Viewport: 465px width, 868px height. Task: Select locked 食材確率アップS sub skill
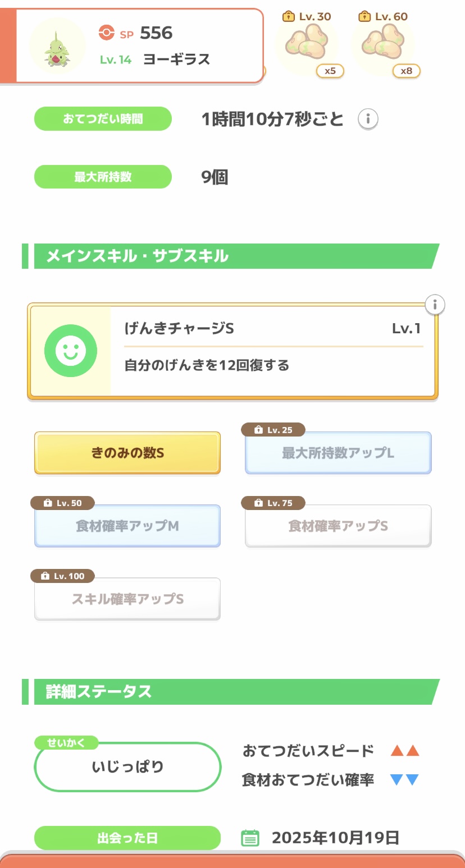coord(338,526)
